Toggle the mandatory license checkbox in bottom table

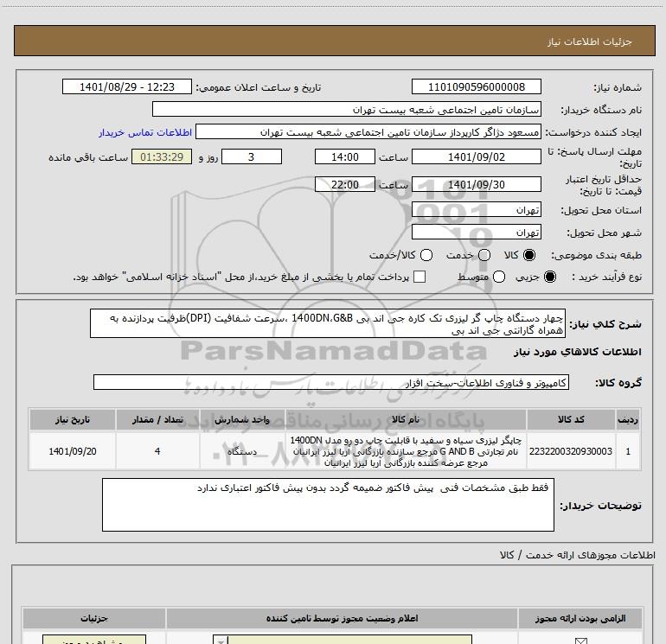pos(580,641)
